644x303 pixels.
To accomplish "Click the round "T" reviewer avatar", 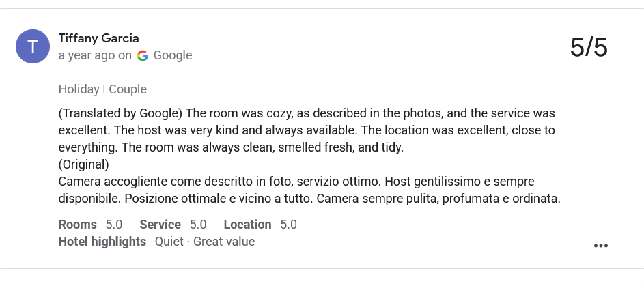I will coord(32,46).
